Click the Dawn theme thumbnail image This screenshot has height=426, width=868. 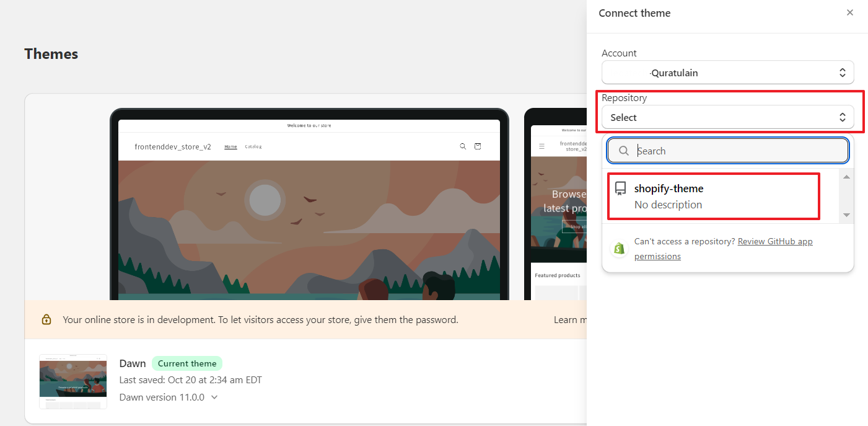(72, 381)
